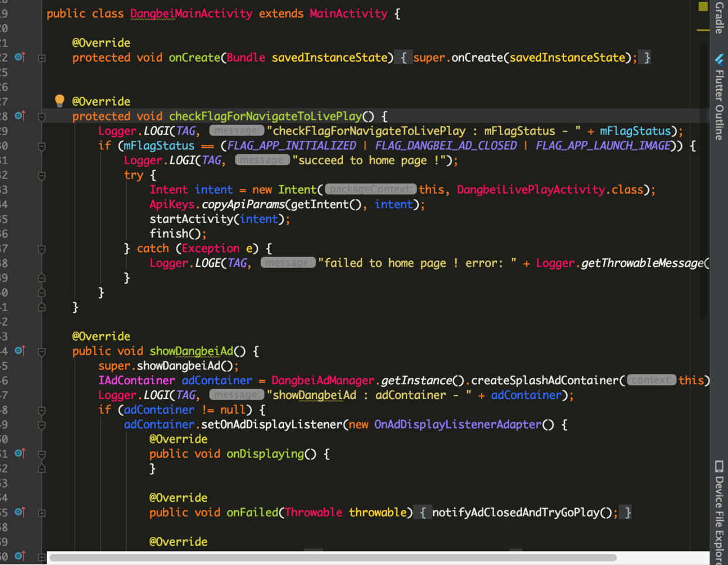The image size is (728, 565).
Task: Click the startActivity(intent) call
Action: (217, 219)
